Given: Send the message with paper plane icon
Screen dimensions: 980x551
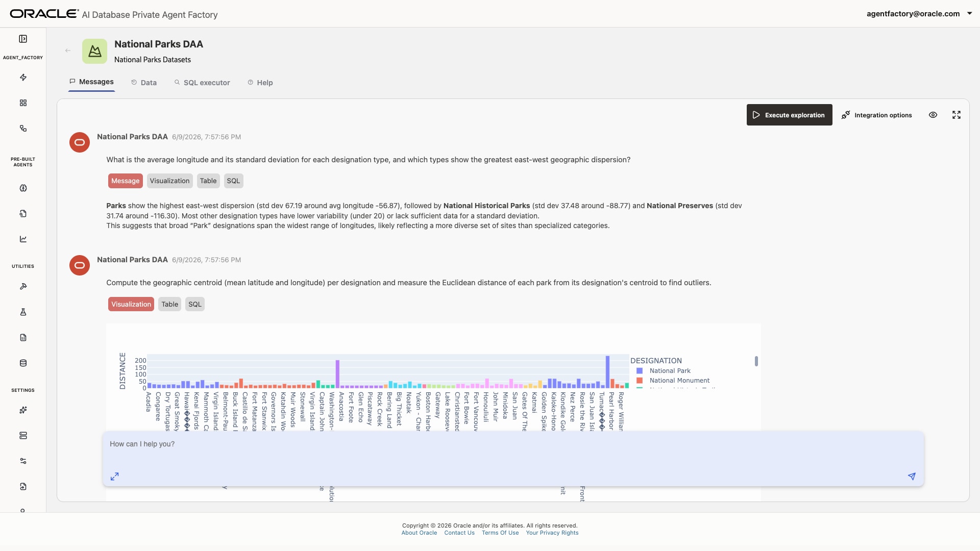Looking at the screenshot, I should (x=912, y=476).
